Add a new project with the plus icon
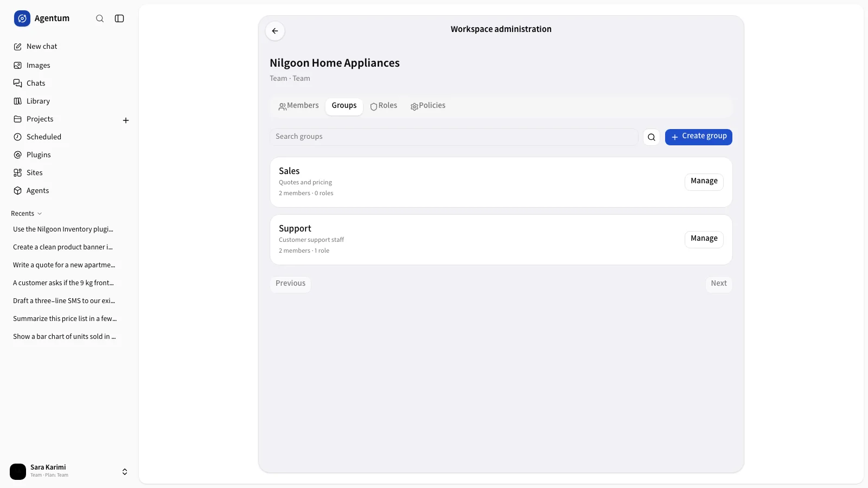Viewport: 868px width, 488px height. tap(126, 120)
